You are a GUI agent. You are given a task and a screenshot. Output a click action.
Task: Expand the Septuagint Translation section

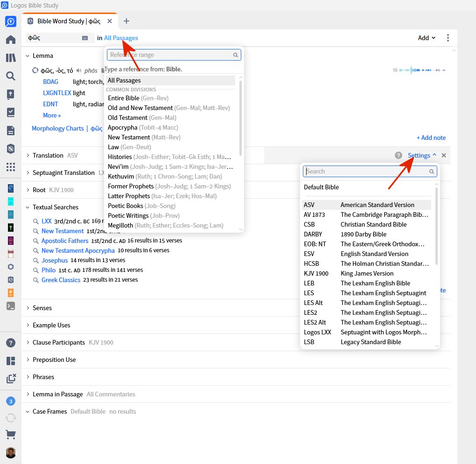[28, 173]
